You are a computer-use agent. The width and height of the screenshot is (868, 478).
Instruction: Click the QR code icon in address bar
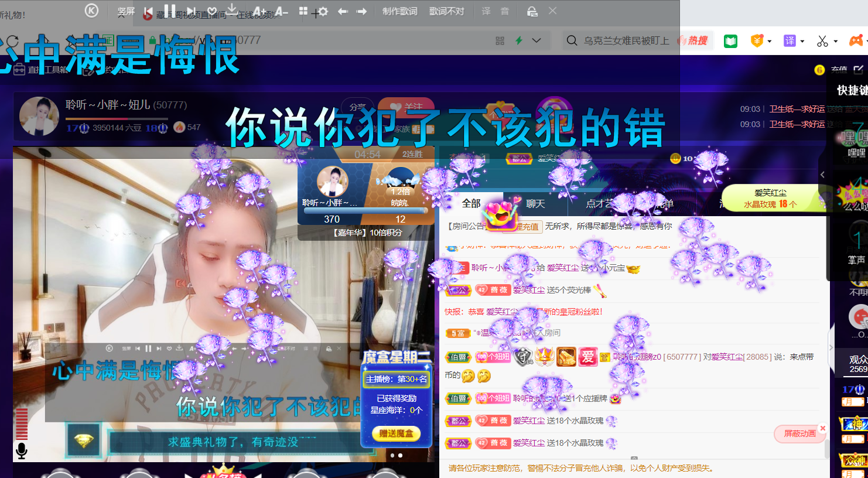[500, 40]
